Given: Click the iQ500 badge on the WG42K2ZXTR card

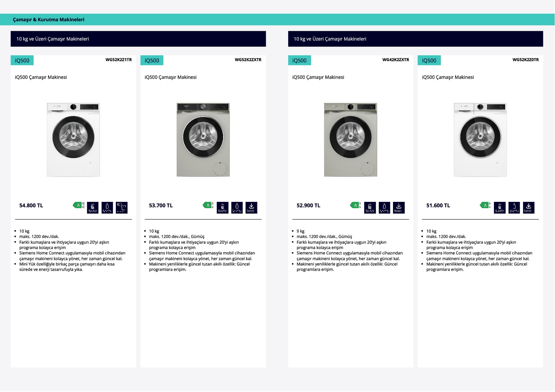Looking at the screenshot, I should click(x=300, y=60).
